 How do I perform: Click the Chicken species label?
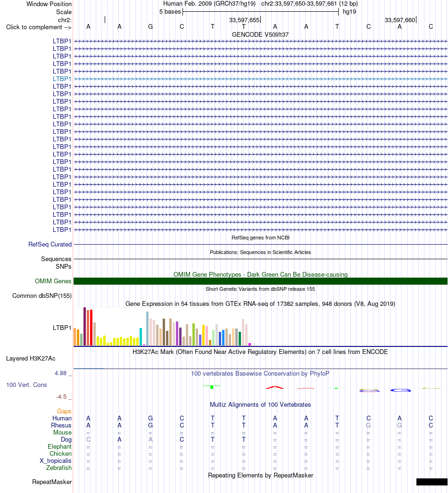point(60,454)
